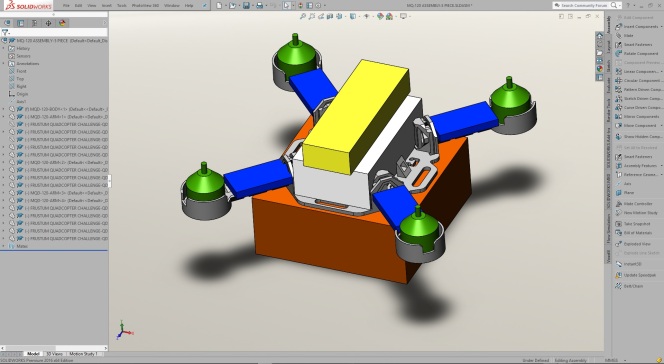Open Assembly Features tool
This screenshot has height=364, width=664.
click(x=636, y=165)
